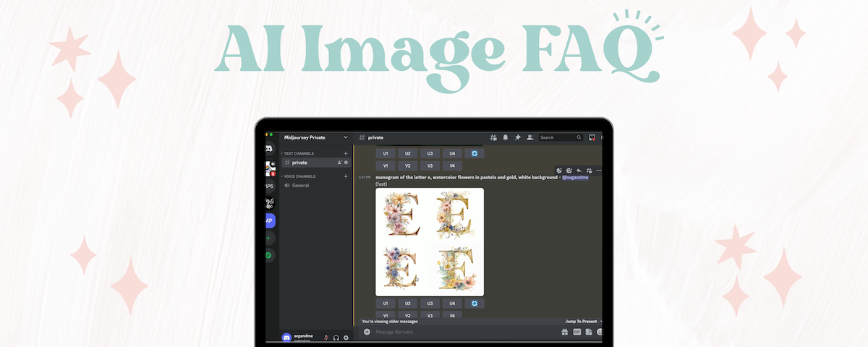
Task: Create a new voice channel
Action: pyautogui.click(x=346, y=176)
